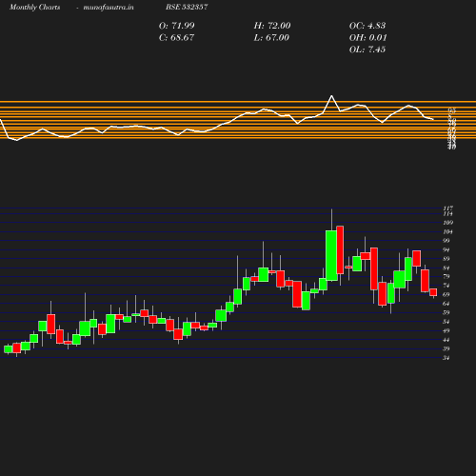
Task: Click the 59 price axis label
Action: [446, 312]
